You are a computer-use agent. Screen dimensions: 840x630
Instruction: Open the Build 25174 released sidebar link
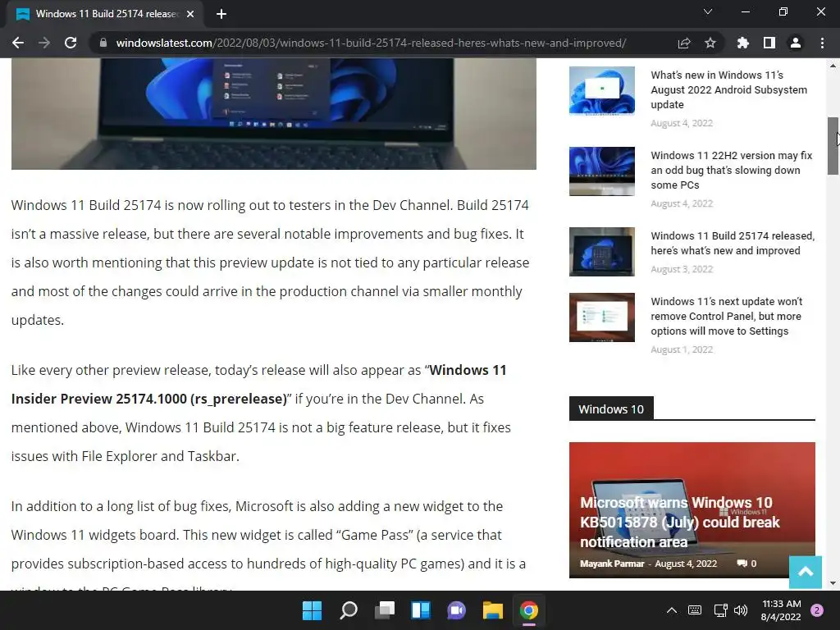(733, 243)
